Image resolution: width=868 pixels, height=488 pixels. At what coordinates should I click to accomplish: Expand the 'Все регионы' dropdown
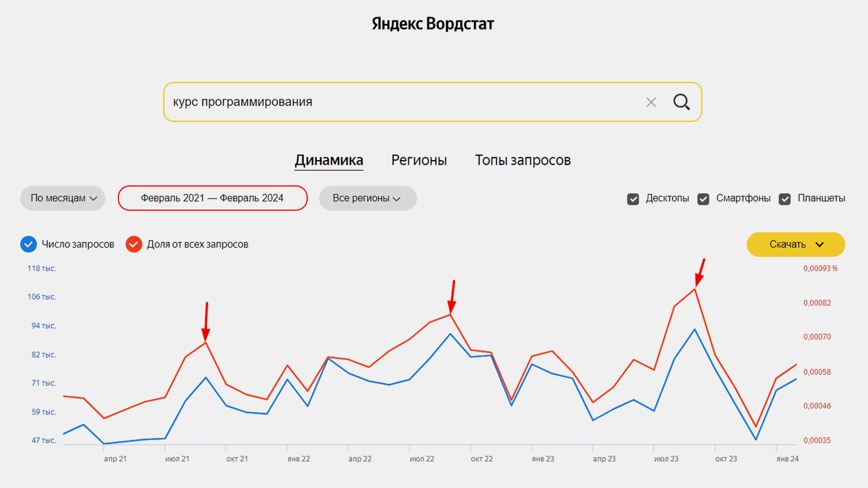coord(367,198)
